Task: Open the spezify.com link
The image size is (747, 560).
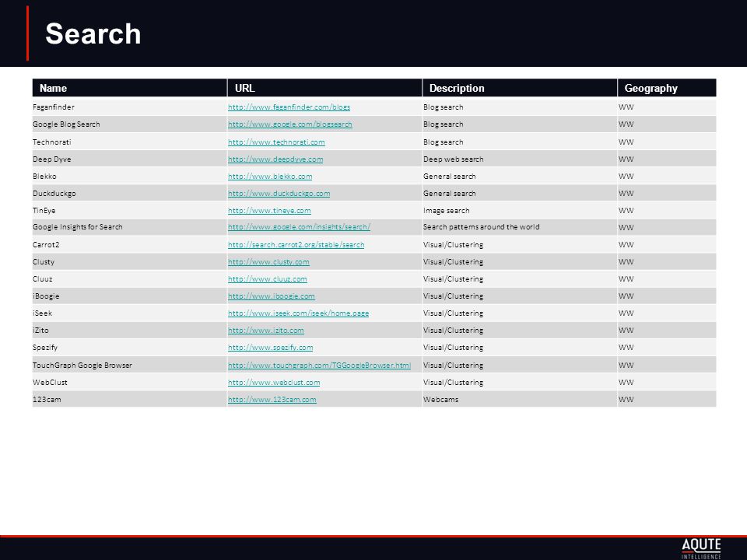Action: tap(270, 348)
